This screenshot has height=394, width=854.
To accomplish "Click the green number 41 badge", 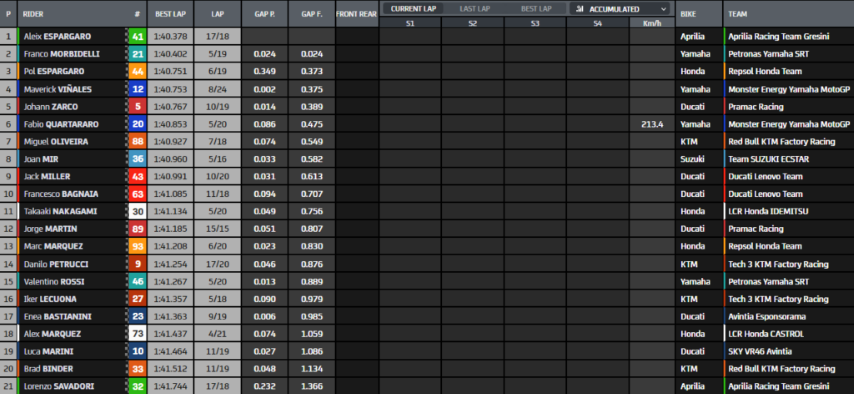I will point(137,37).
